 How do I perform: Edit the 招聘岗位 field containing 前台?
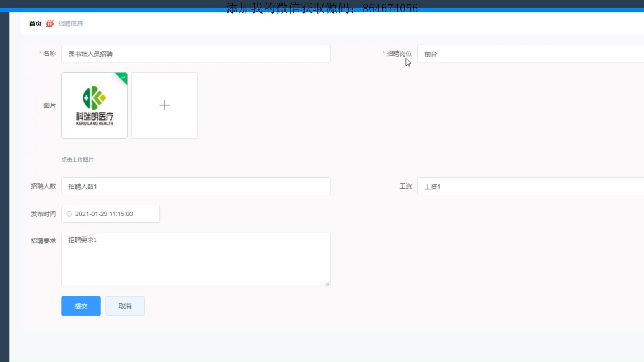(530, 54)
